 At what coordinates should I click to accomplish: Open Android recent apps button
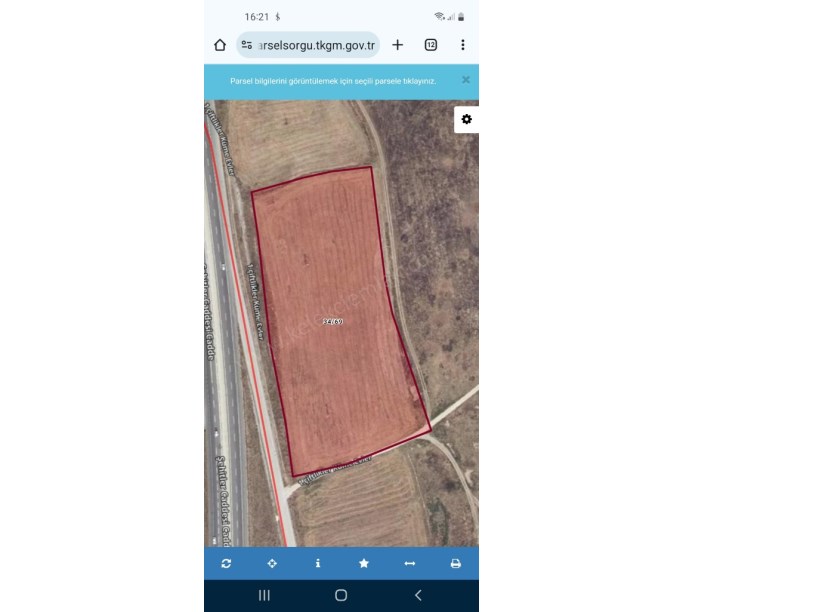click(x=264, y=595)
